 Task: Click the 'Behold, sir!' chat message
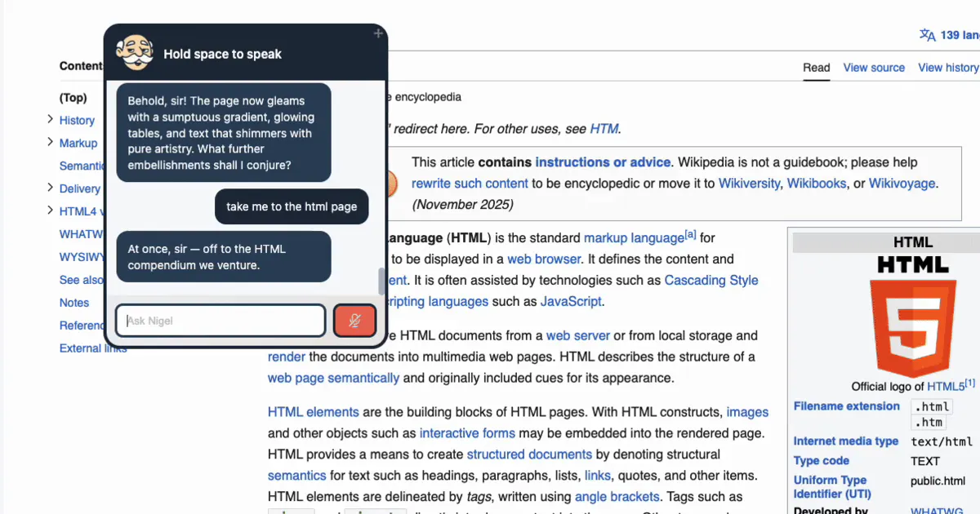click(x=223, y=133)
